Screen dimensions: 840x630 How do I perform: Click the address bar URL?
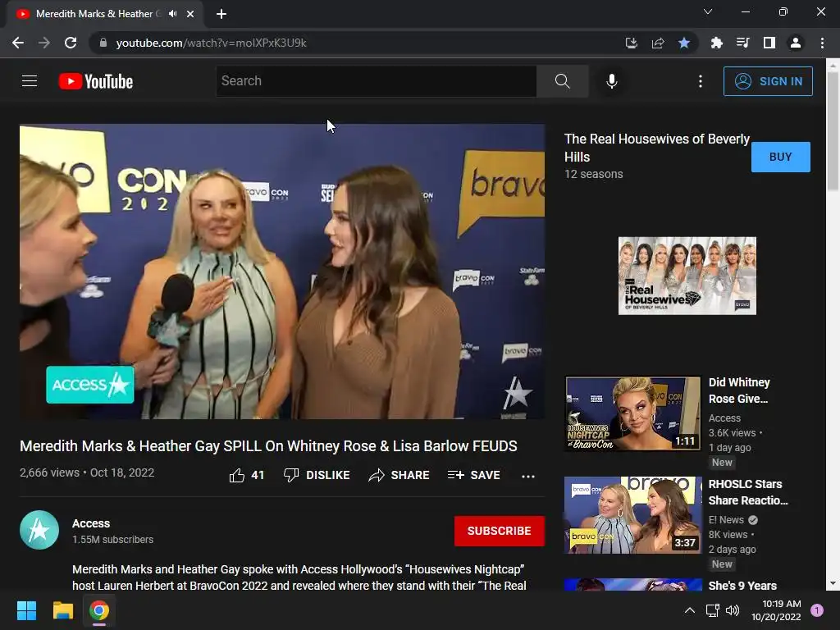211,43
